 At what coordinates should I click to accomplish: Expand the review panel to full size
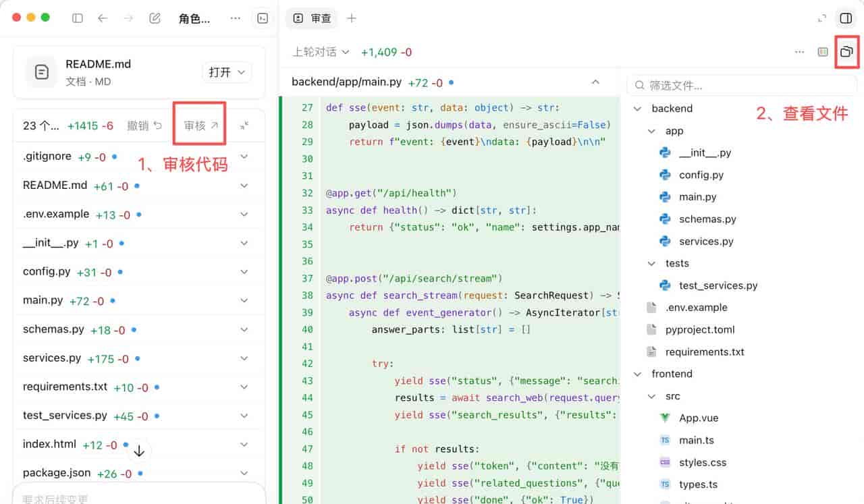[822, 18]
